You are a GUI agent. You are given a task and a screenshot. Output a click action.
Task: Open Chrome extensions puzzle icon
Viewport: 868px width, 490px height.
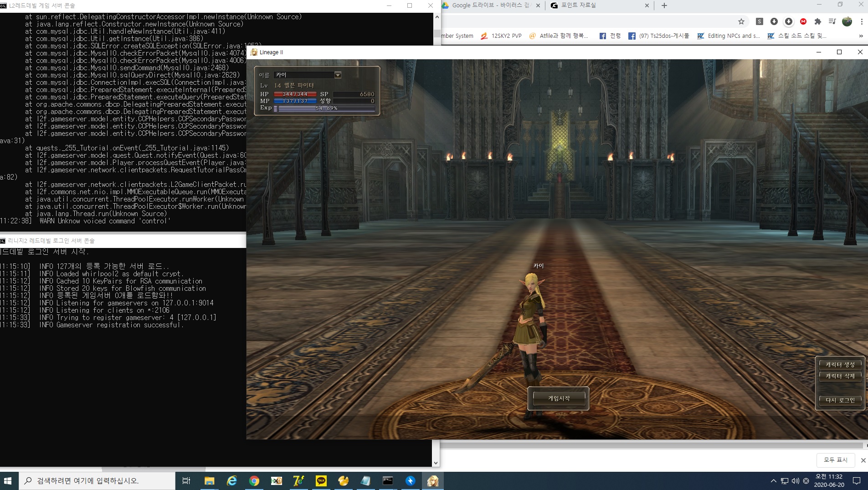point(818,21)
